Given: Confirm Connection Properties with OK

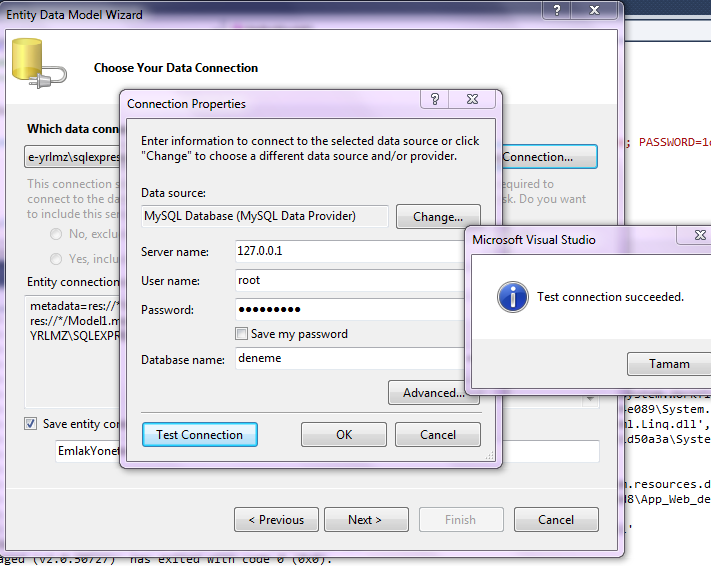Looking at the screenshot, I should 344,434.
